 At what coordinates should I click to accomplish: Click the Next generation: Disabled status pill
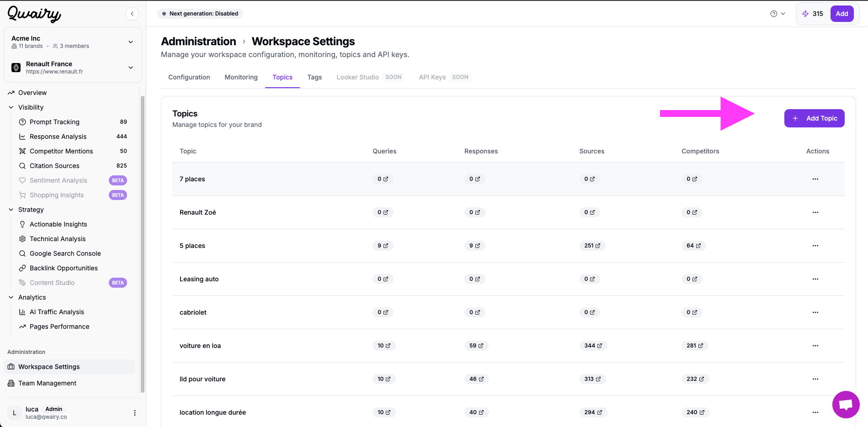point(200,14)
